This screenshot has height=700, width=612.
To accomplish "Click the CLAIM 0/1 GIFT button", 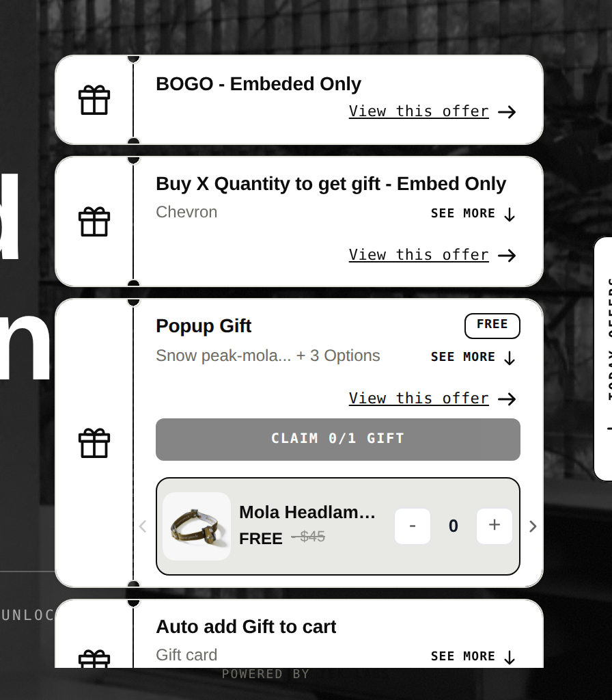I will pos(337,440).
